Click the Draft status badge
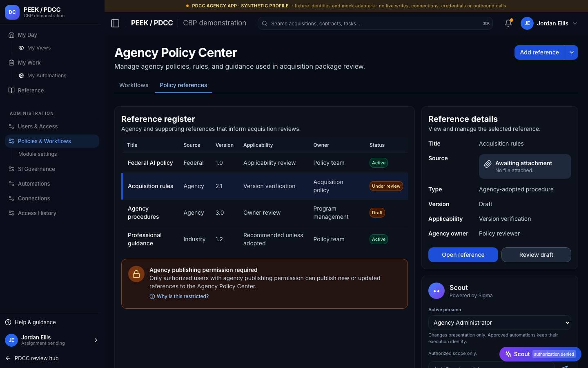This screenshot has width=588, height=368. point(377,213)
